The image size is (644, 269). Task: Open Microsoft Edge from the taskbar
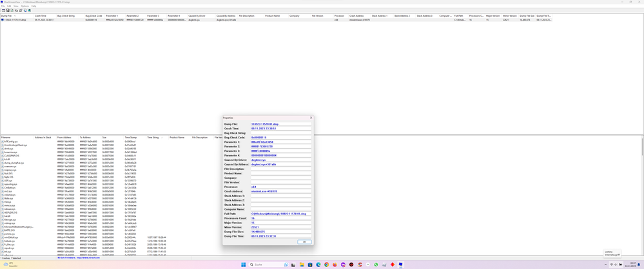[318, 264]
